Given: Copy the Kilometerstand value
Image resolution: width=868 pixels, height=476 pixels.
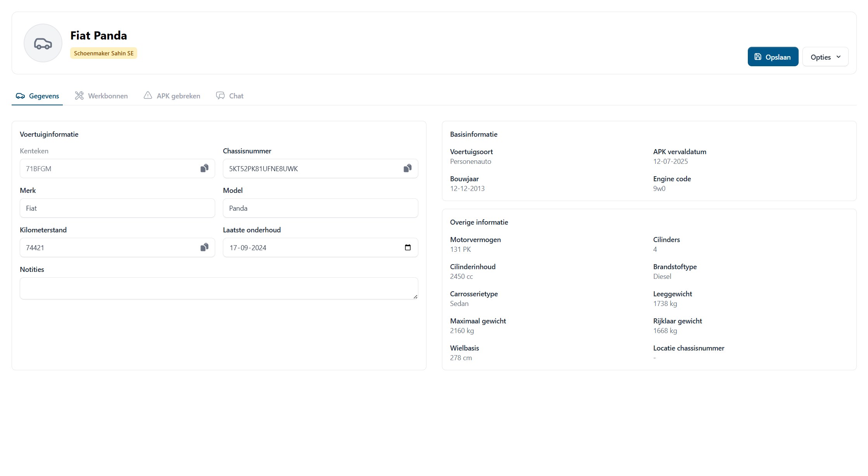Looking at the screenshot, I should [x=204, y=247].
